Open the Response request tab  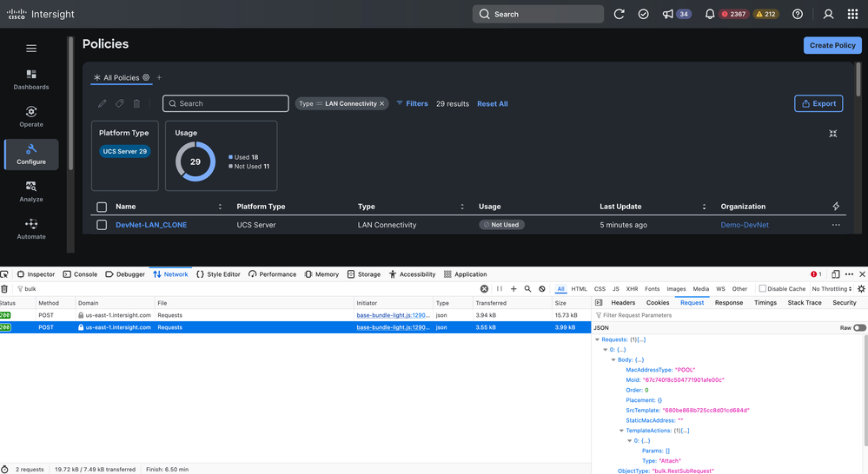[728, 302]
